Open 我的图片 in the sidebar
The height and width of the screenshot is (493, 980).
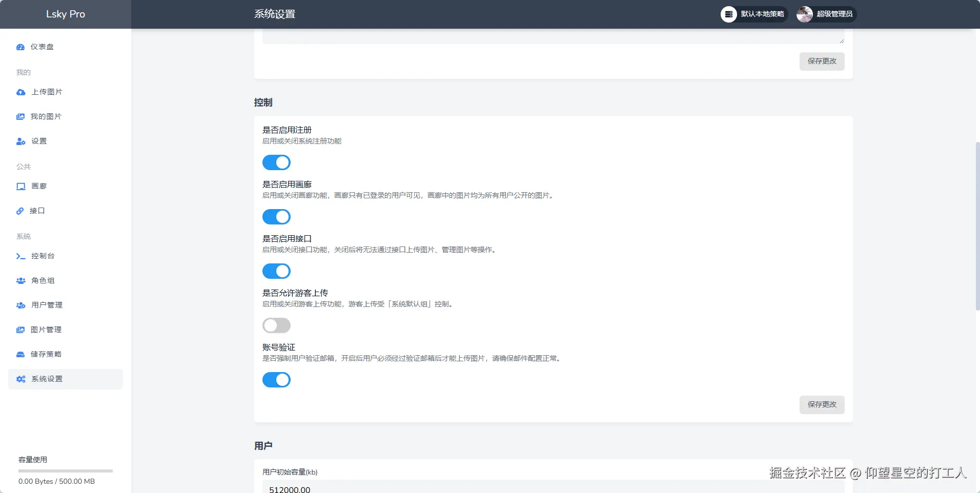click(x=66, y=117)
